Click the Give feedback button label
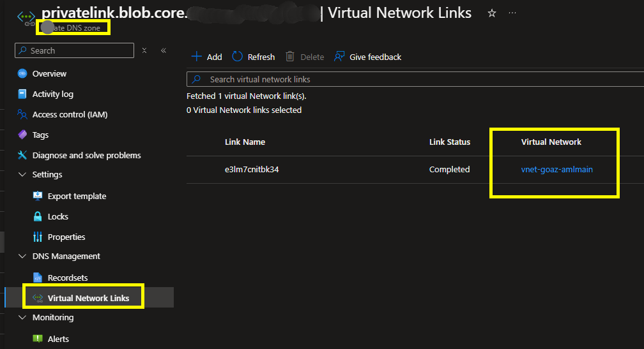 click(x=376, y=57)
